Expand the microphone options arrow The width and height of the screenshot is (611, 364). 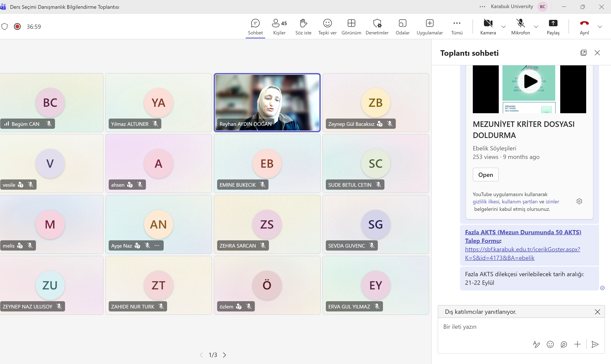tap(536, 26)
